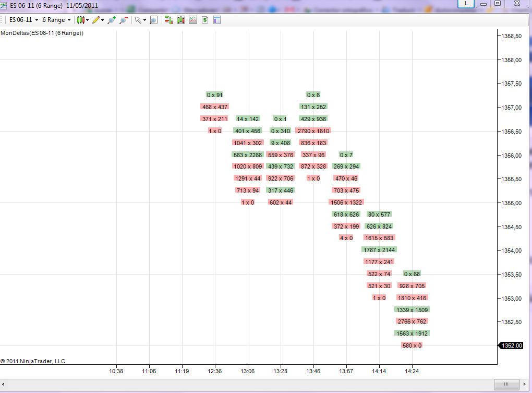
Task: Click the 872 x 328 delta cell
Action: [313, 166]
